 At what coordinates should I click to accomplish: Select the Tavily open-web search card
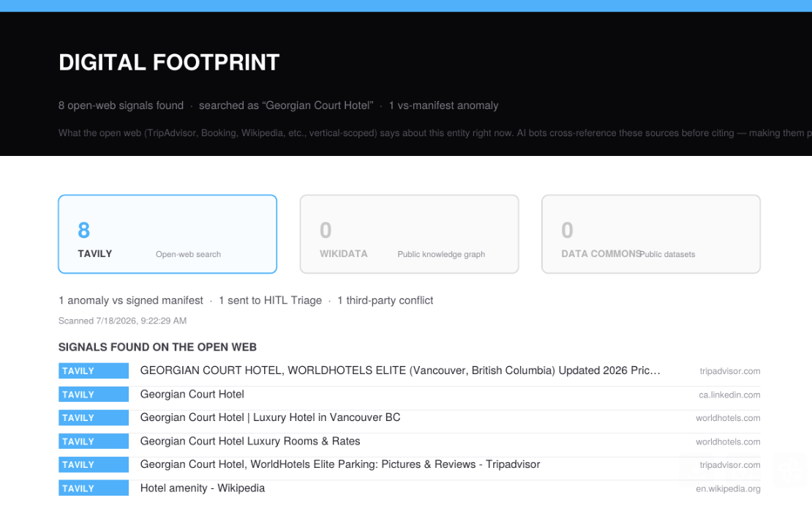(x=168, y=234)
